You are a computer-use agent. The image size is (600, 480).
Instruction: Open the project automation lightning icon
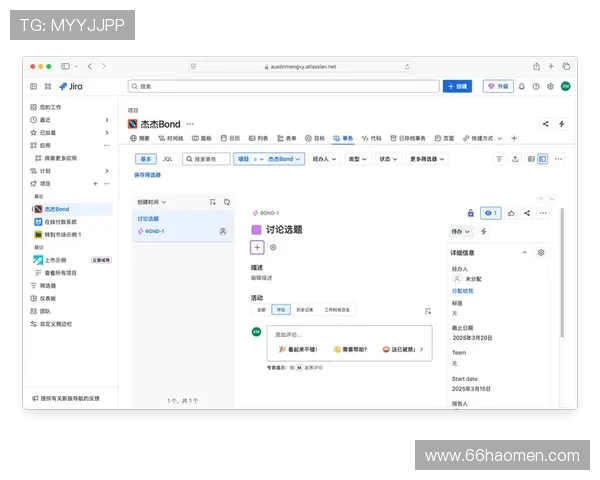click(561, 124)
